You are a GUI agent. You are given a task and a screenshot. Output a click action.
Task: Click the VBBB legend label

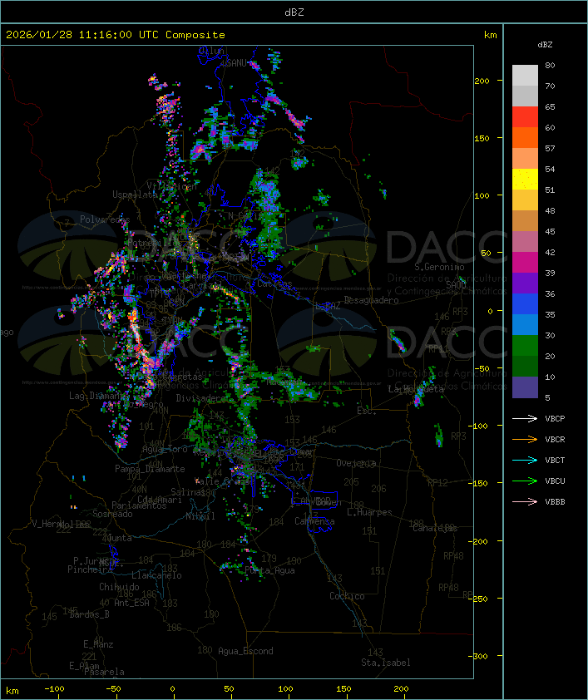click(x=555, y=502)
